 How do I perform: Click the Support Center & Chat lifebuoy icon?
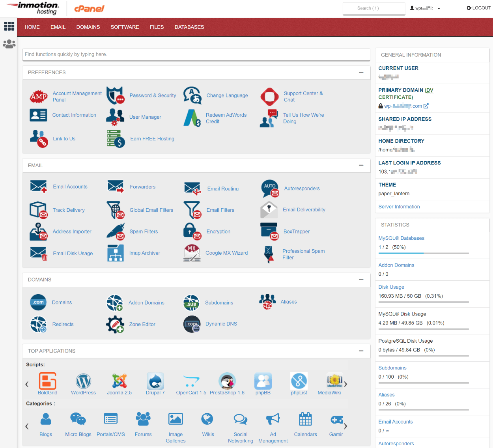[270, 97]
